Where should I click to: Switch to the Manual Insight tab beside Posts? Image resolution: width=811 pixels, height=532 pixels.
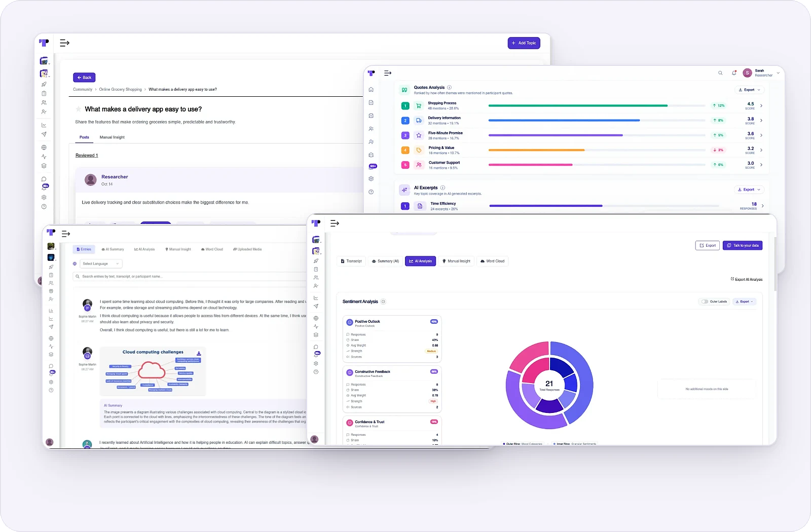[112, 137]
